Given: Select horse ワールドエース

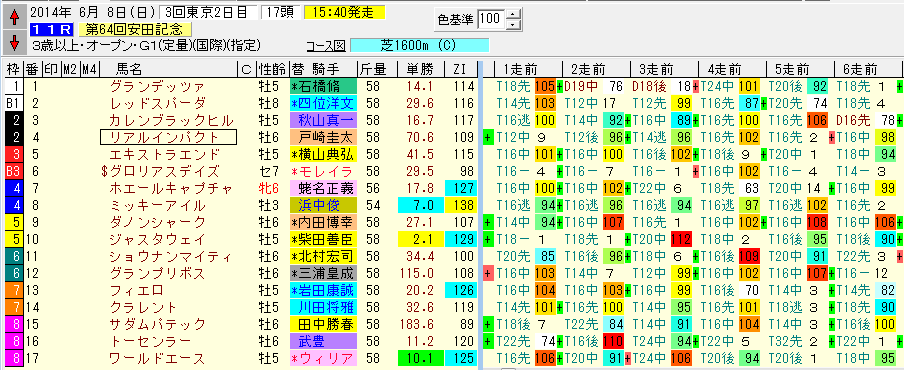Looking at the screenshot, I should (157, 358).
